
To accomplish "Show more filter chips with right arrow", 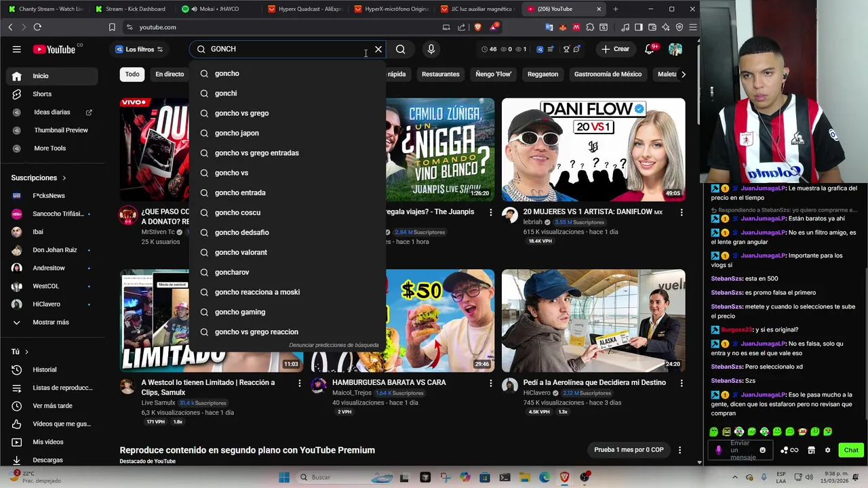I will pyautogui.click(x=683, y=74).
